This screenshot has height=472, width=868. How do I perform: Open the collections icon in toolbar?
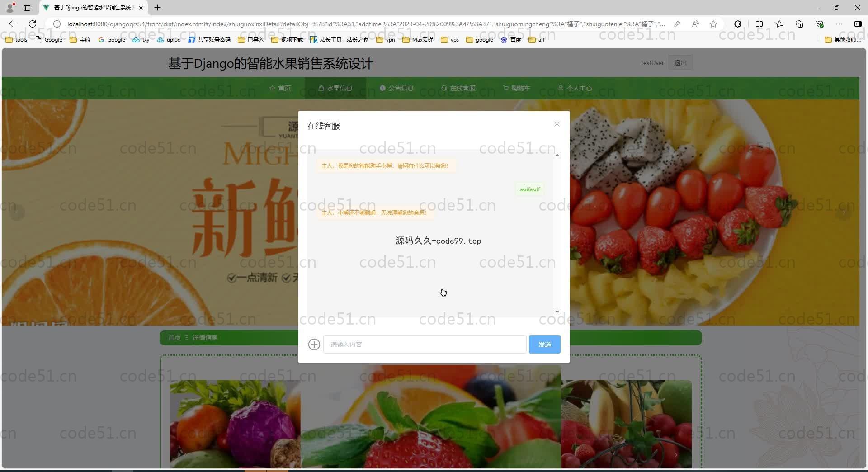[x=799, y=24]
